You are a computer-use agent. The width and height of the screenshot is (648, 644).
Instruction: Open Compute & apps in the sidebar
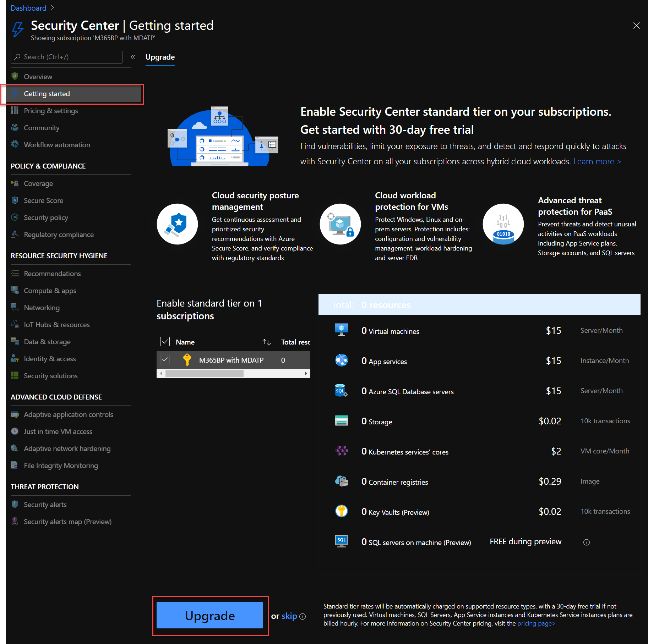(50, 290)
